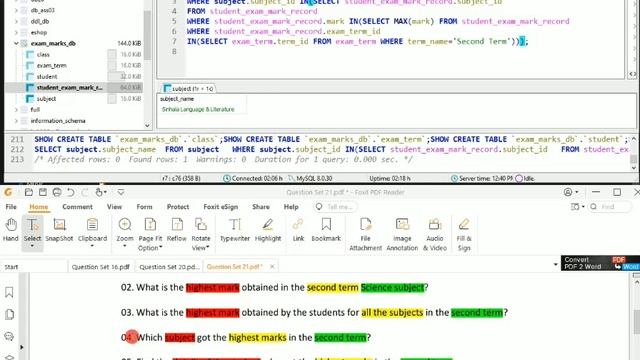Open the document tab list dropdown arrow

coord(555,265)
